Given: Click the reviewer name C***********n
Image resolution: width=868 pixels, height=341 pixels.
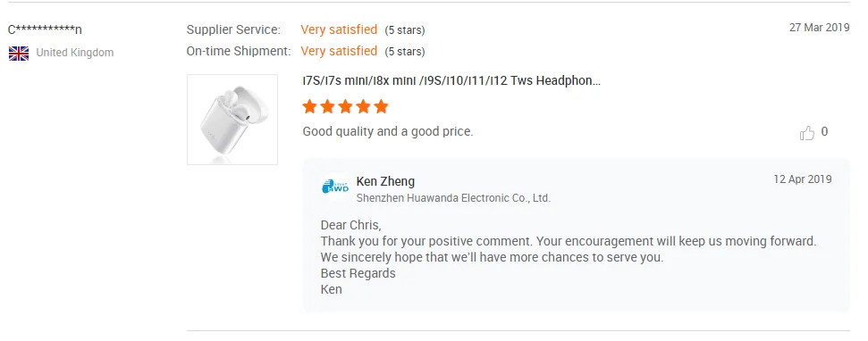Looking at the screenshot, I should coord(45,29).
